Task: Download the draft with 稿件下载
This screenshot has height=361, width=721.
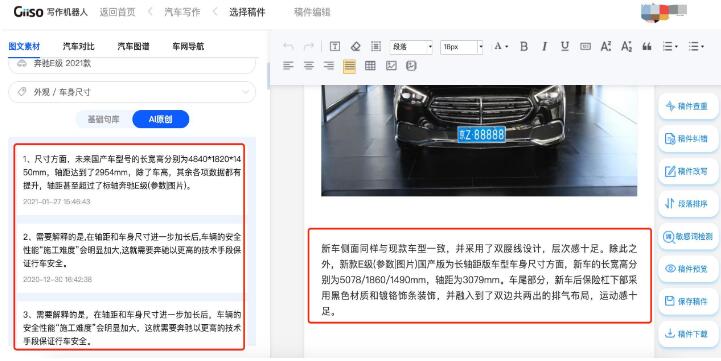Action: (688, 333)
